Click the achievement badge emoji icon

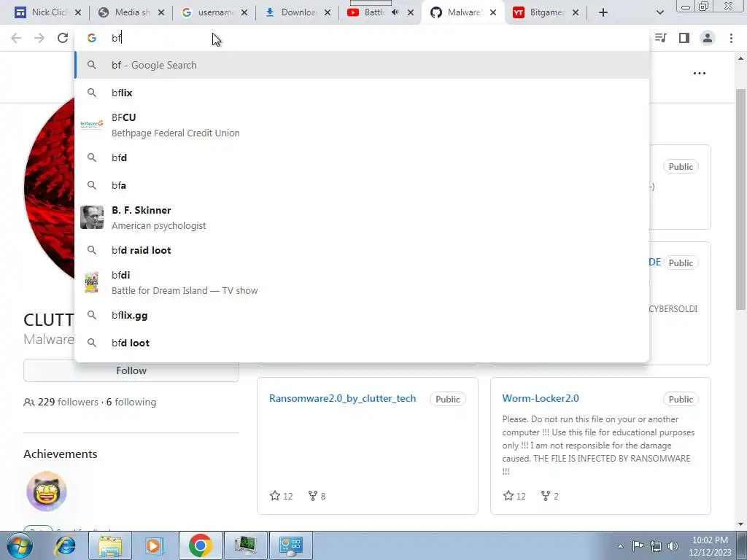(47, 491)
